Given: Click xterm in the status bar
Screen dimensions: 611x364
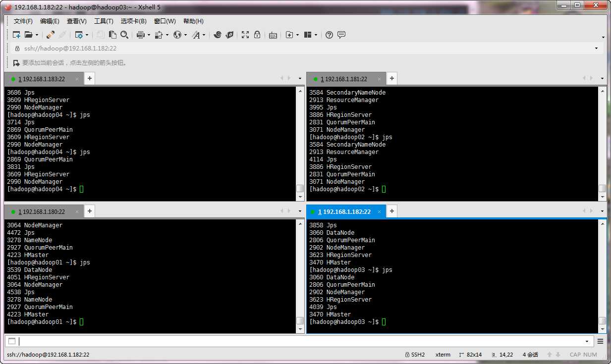Looking at the screenshot, I should [443, 355].
